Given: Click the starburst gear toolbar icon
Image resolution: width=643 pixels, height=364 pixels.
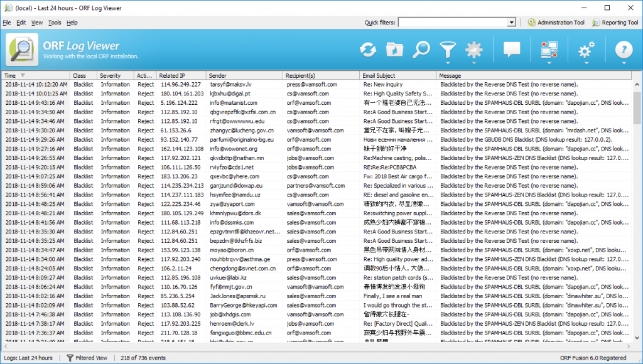Looking at the screenshot, I should tap(474, 50).
